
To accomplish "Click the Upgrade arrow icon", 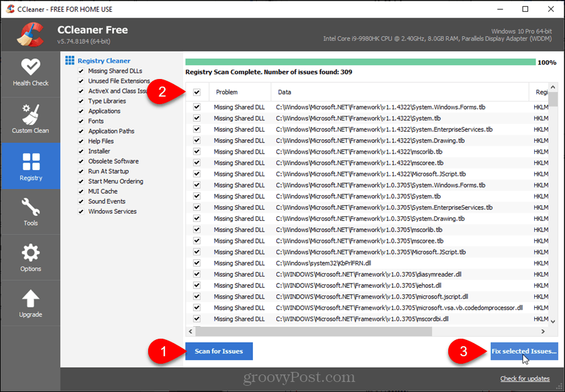I will point(31,299).
